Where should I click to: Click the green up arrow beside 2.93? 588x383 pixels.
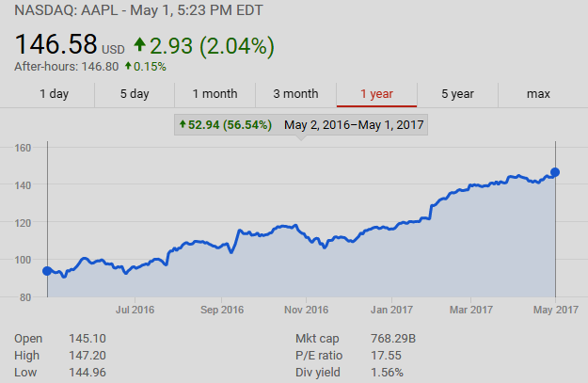(x=140, y=44)
